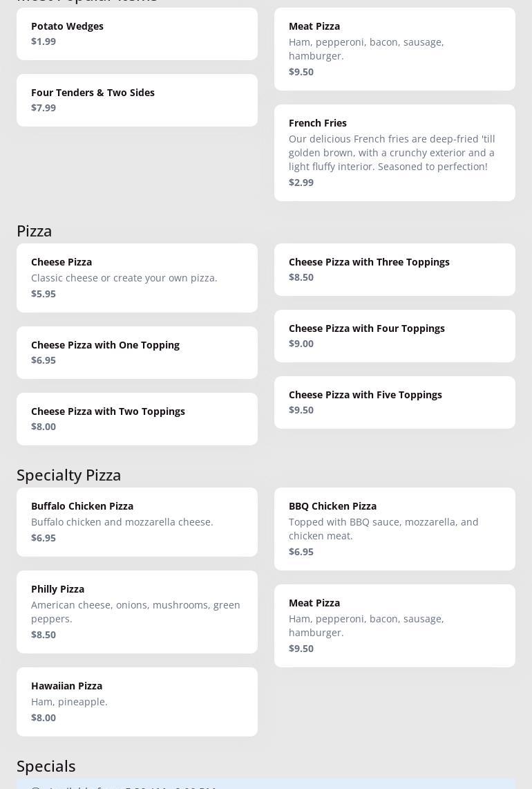This screenshot has width=532, height=789.
Task: Open the Buffalo Chicken Pizza item
Action: (137, 522)
